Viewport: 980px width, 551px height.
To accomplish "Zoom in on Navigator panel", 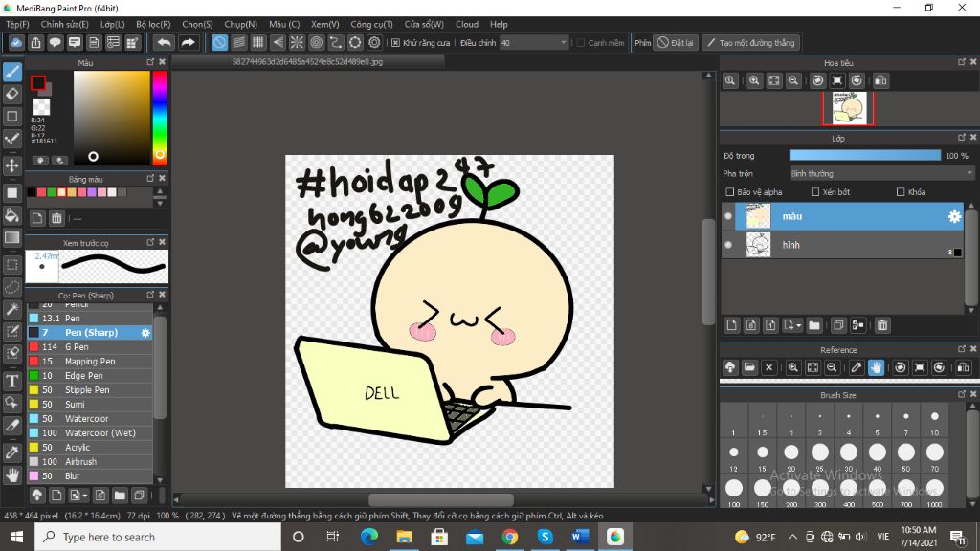I will [x=754, y=80].
